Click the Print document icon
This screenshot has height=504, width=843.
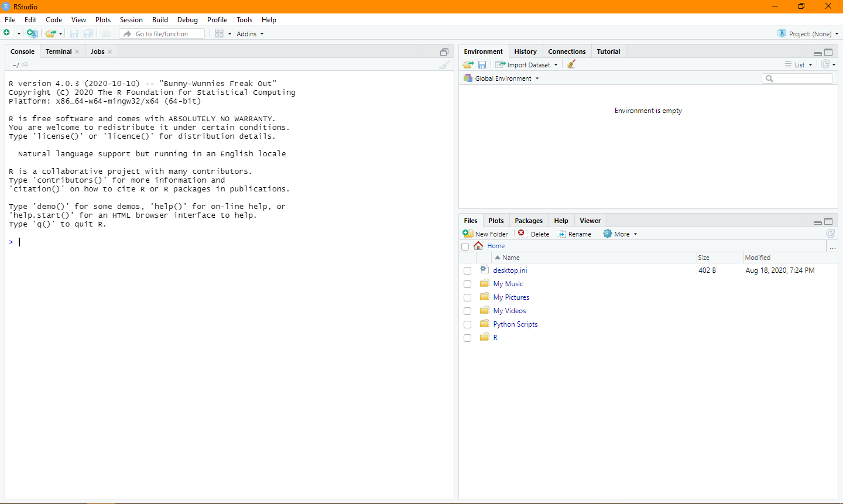[x=106, y=33]
